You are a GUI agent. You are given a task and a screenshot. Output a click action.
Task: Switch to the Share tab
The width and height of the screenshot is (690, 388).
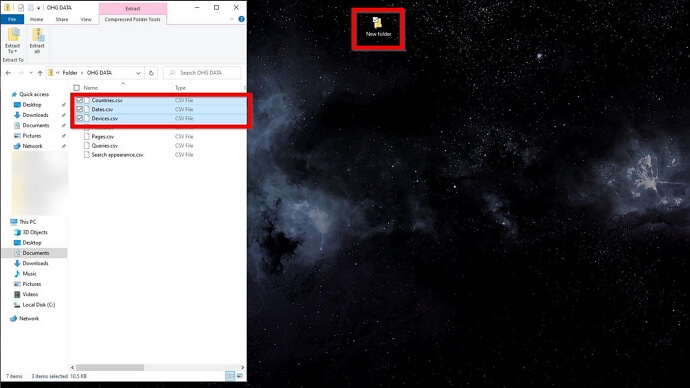click(x=62, y=19)
